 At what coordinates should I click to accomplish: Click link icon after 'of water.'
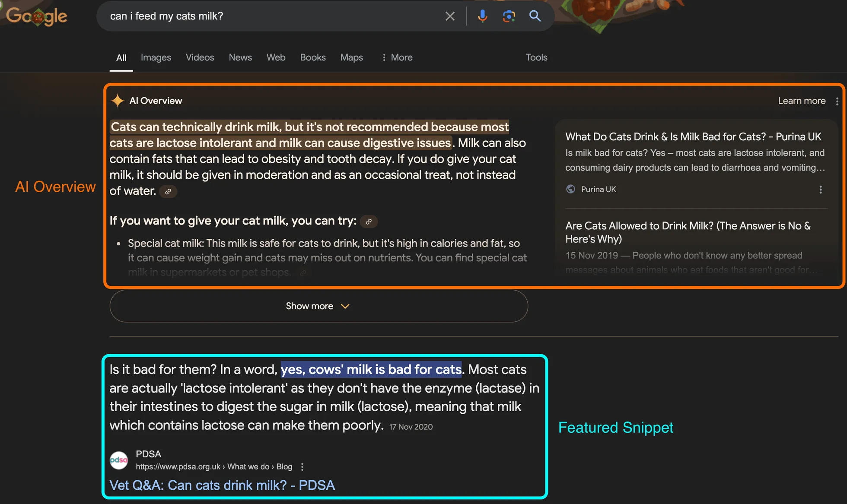(x=168, y=191)
